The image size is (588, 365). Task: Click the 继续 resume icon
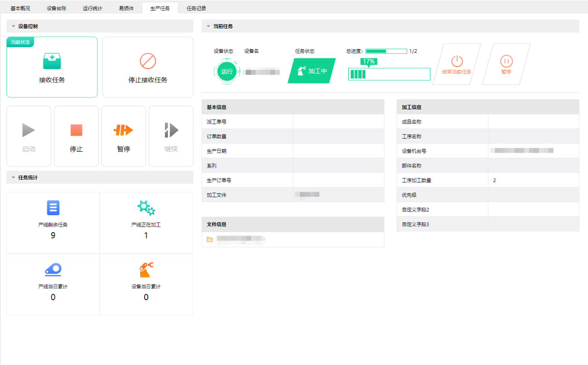pos(171,131)
